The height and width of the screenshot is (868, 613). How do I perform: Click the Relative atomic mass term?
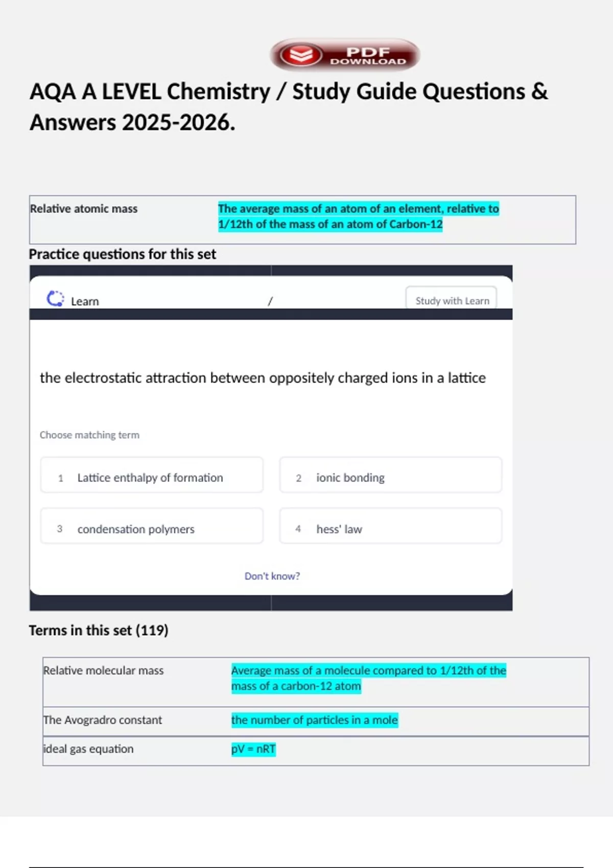coord(84,209)
